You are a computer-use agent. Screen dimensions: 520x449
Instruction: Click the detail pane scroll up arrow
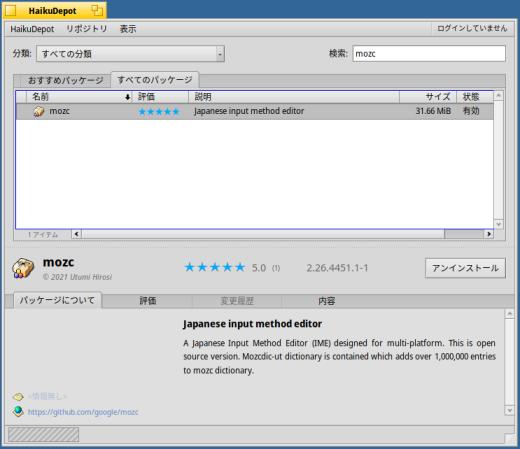(x=509, y=313)
